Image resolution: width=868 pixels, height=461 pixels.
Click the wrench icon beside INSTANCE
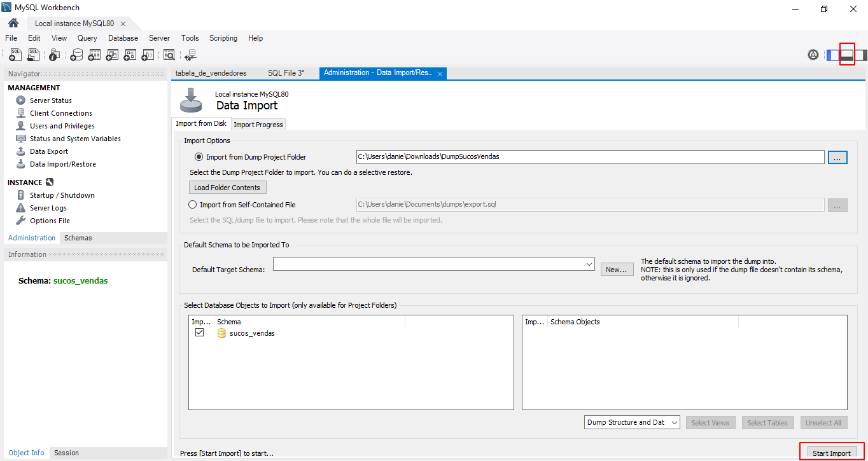coord(50,182)
